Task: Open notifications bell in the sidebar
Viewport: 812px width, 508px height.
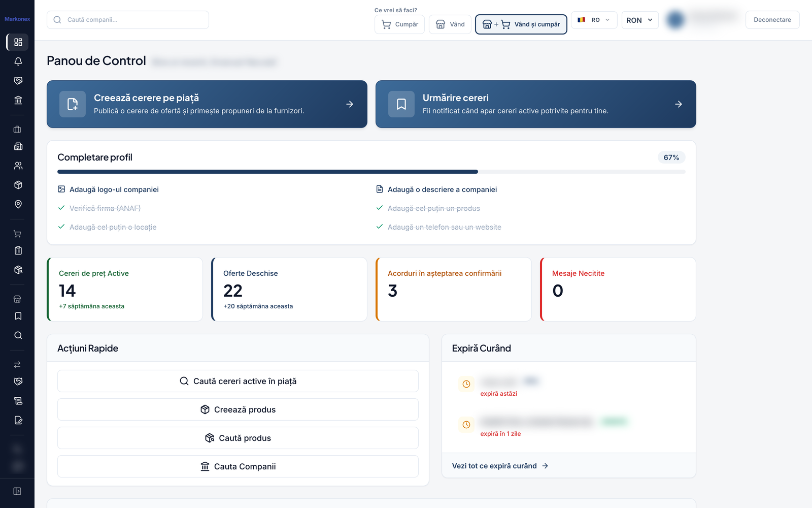Action: tap(18, 61)
